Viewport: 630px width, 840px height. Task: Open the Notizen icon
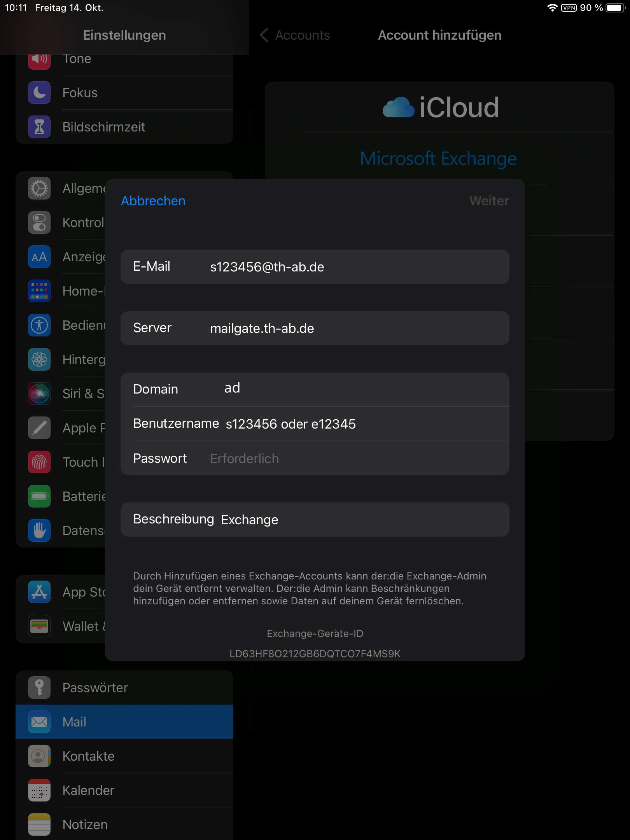tap(39, 824)
